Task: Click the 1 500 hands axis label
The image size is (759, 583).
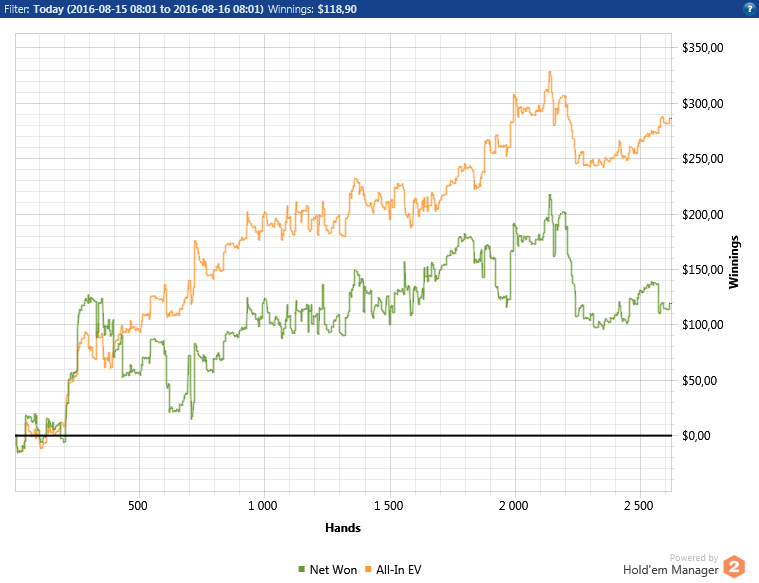Action: 388,506
